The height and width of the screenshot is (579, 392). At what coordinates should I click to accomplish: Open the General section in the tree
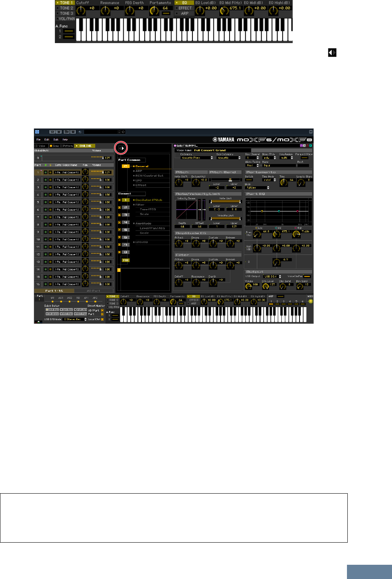click(x=142, y=166)
